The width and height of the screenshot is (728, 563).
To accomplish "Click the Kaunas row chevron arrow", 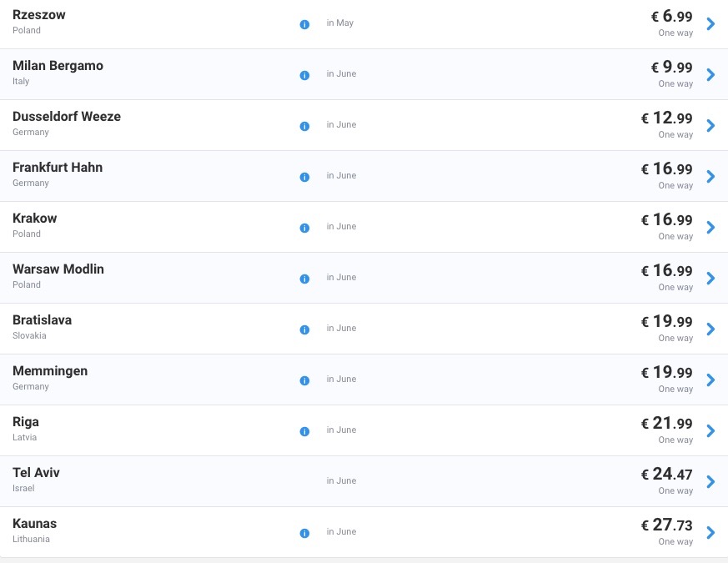I will pyautogui.click(x=710, y=532).
